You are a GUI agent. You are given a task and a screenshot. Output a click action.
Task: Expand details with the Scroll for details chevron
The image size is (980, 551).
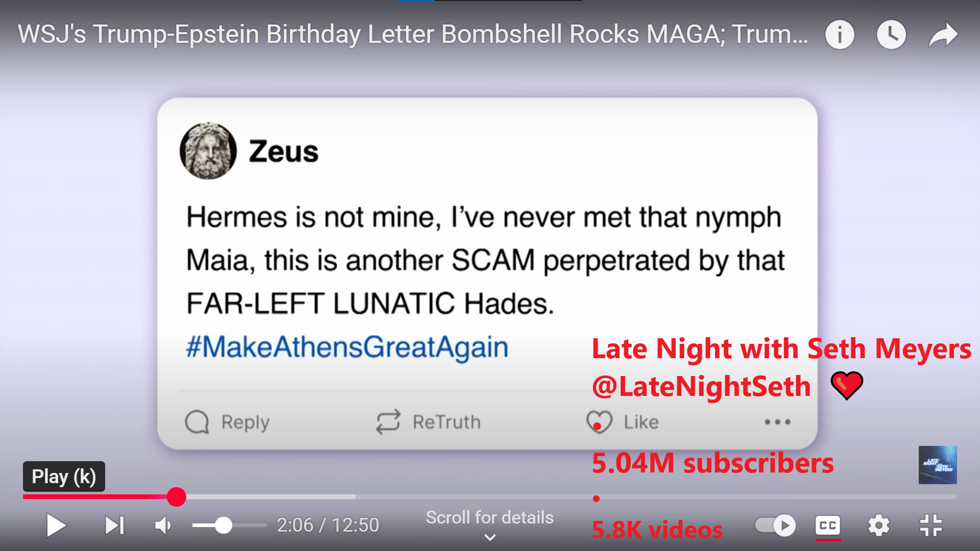[x=490, y=537]
